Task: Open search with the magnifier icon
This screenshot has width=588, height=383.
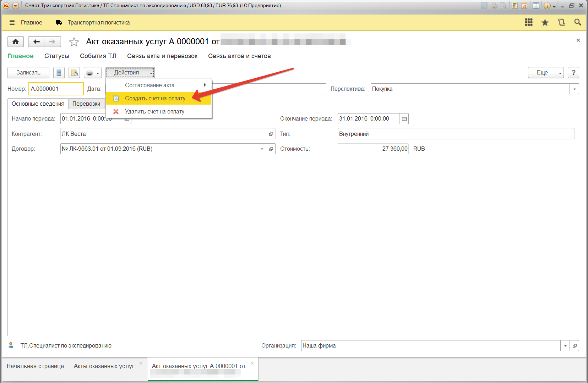Action: 578,22
